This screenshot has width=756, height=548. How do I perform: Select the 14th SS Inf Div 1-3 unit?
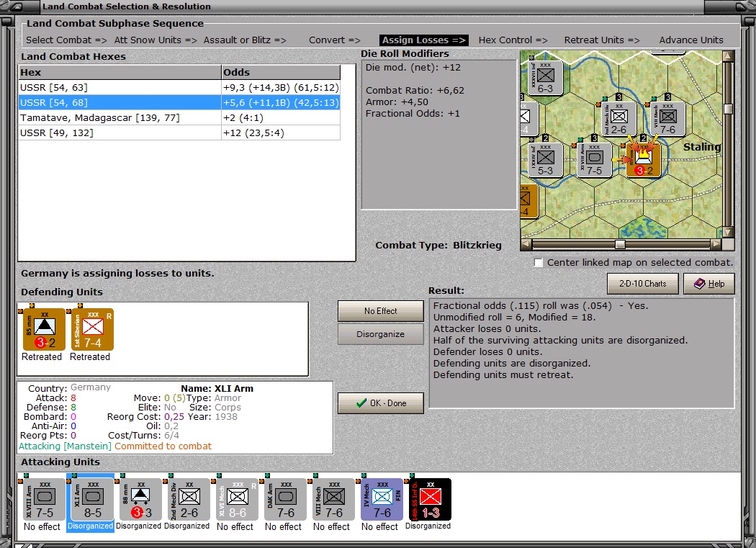pyautogui.click(x=430, y=499)
